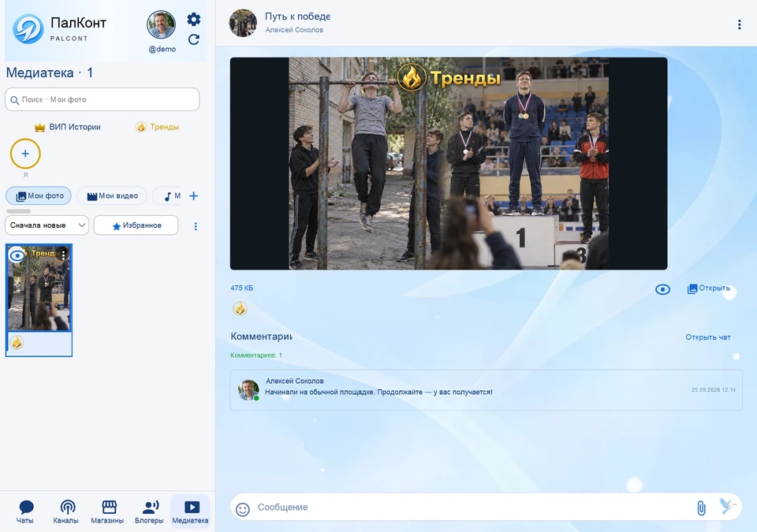Add a new media category with plus icon

click(x=194, y=196)
